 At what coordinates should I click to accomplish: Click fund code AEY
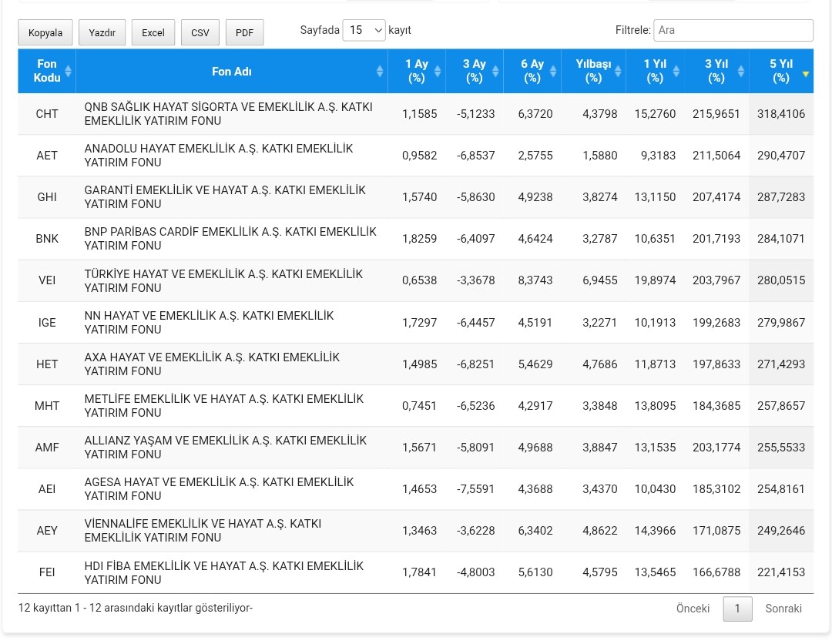point(47,531)
